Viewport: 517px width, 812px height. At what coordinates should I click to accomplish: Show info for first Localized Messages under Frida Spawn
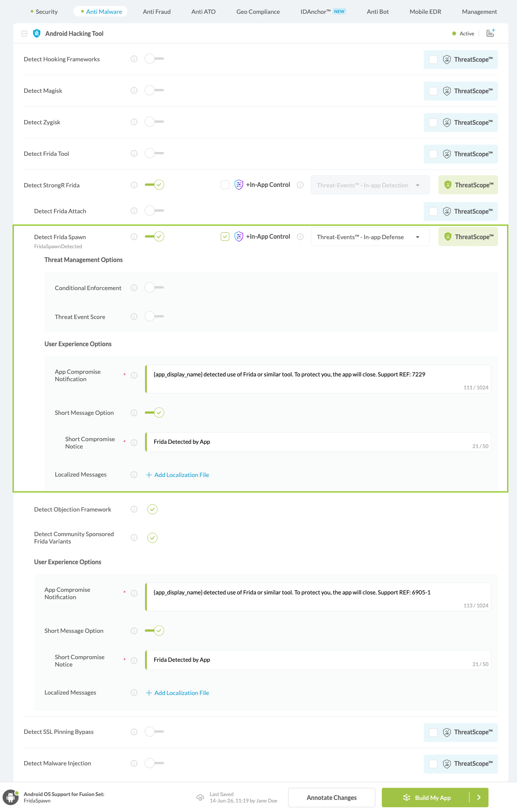click(x=134, y=475)
